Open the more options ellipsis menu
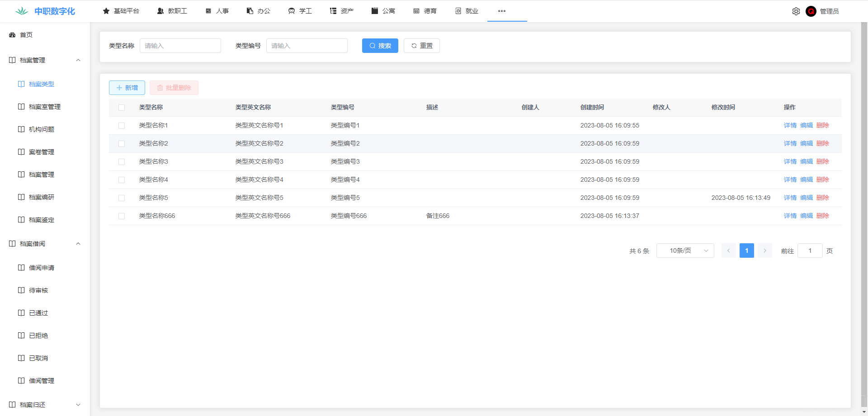Screen dimensions: 868x416 coord(501,11)
